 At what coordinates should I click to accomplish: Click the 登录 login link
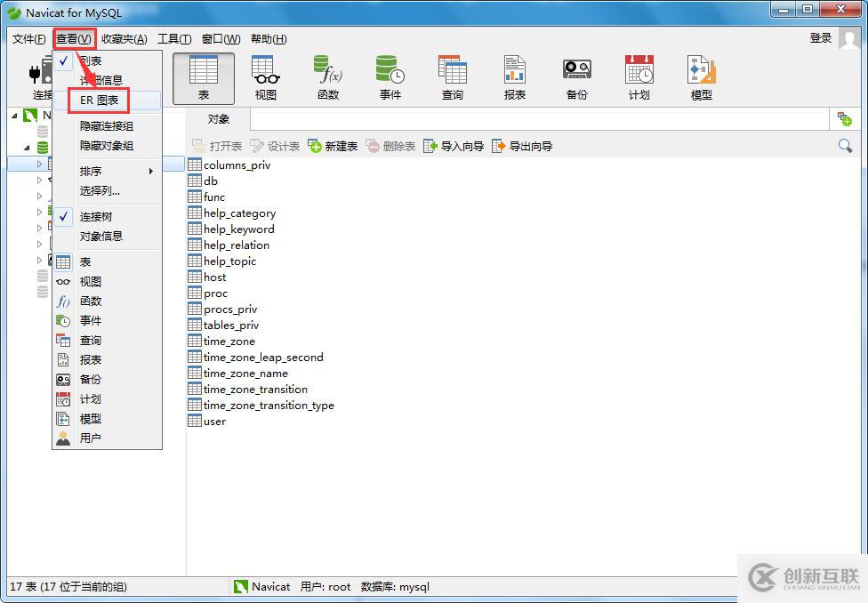point(820,37)
